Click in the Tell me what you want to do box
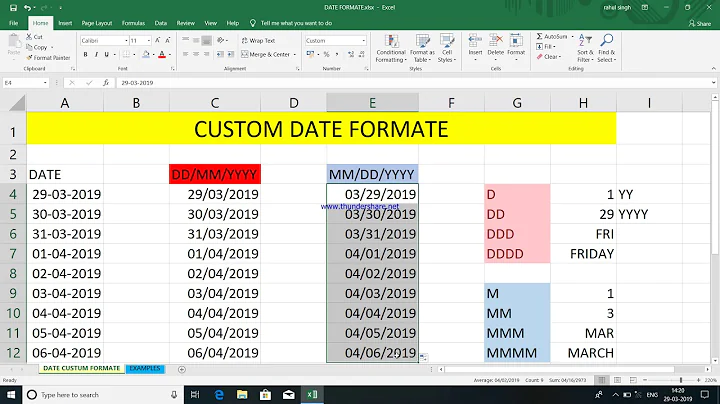Viewport: 720px width, 404px height. point(296,23)
